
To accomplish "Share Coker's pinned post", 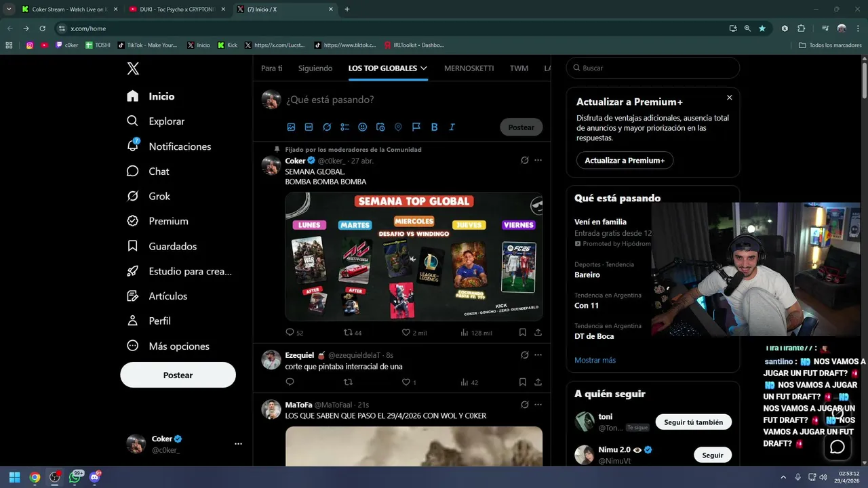I will (538, 332).
